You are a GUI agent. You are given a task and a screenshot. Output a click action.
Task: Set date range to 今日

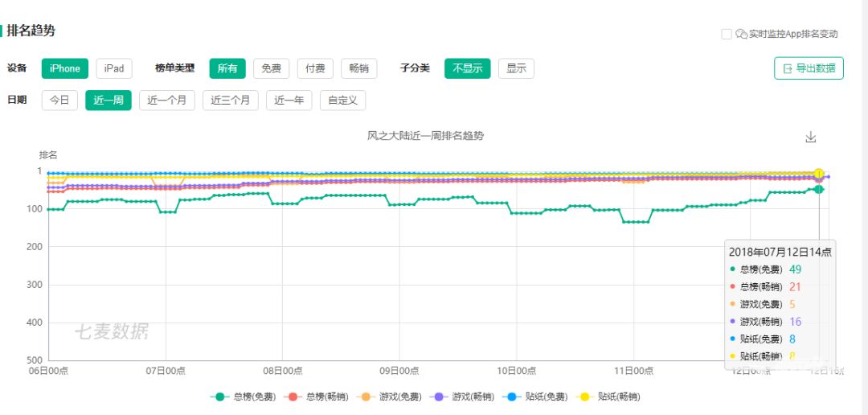pyautogui.click(x=59, y=101)
